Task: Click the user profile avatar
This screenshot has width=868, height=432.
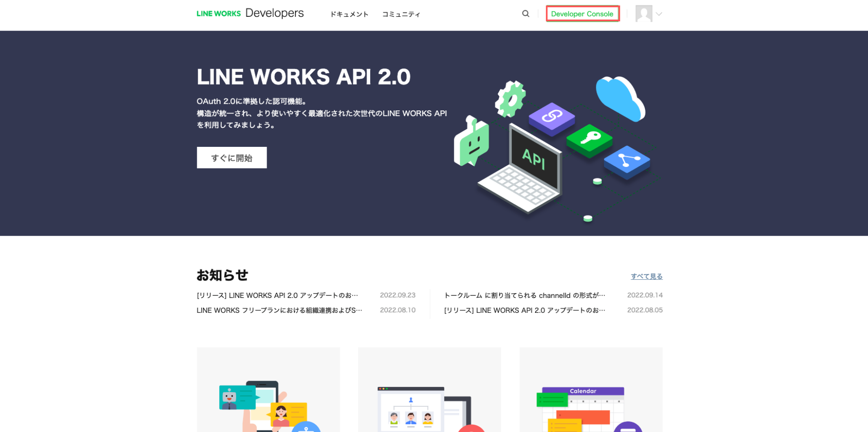Action: 644,14
